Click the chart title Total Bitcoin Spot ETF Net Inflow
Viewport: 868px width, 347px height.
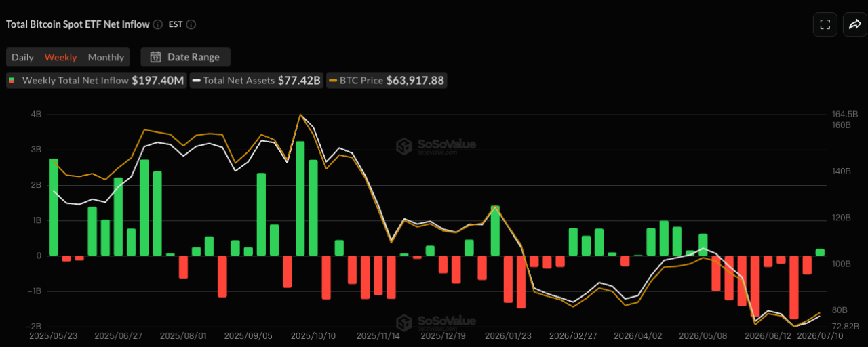point(77,24)
